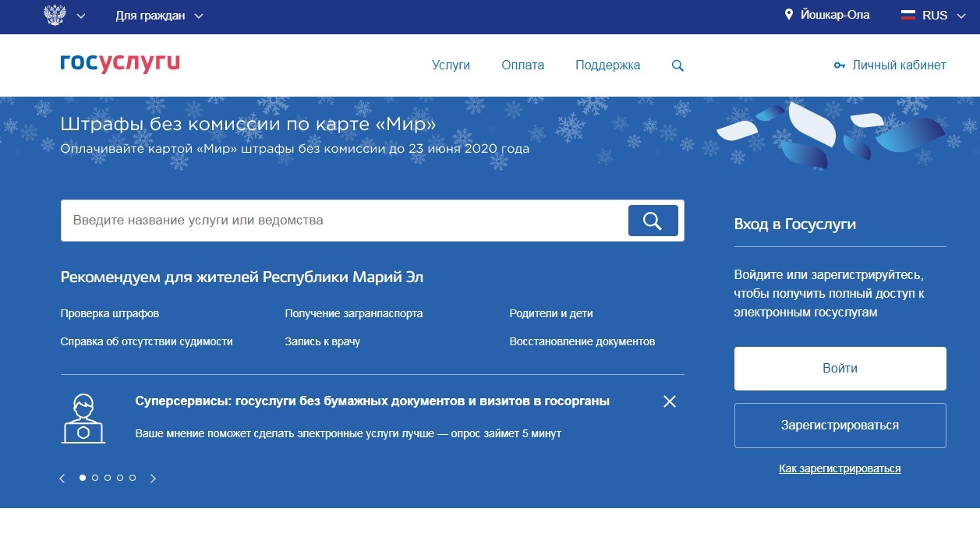Select the second carousel dot
The image size is (980, 544).
coord(95,478)
